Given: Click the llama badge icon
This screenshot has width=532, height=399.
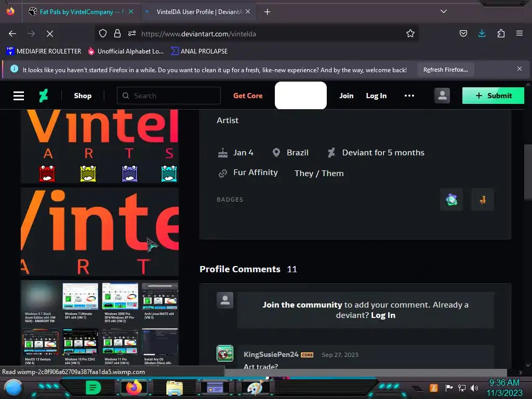Looking at the screenshot, I should (x=483, y=200).
